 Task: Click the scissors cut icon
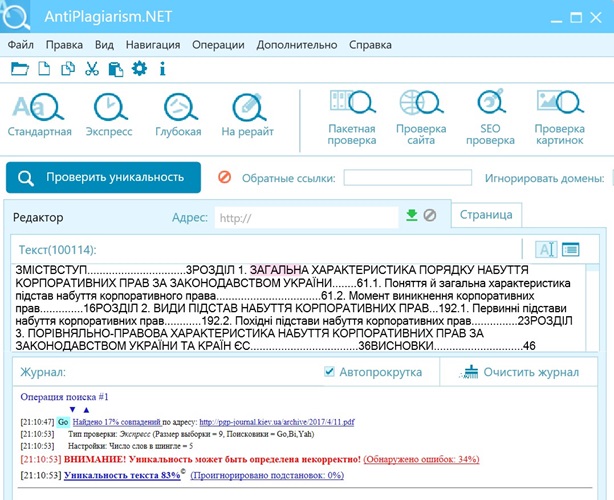point(92,69)
